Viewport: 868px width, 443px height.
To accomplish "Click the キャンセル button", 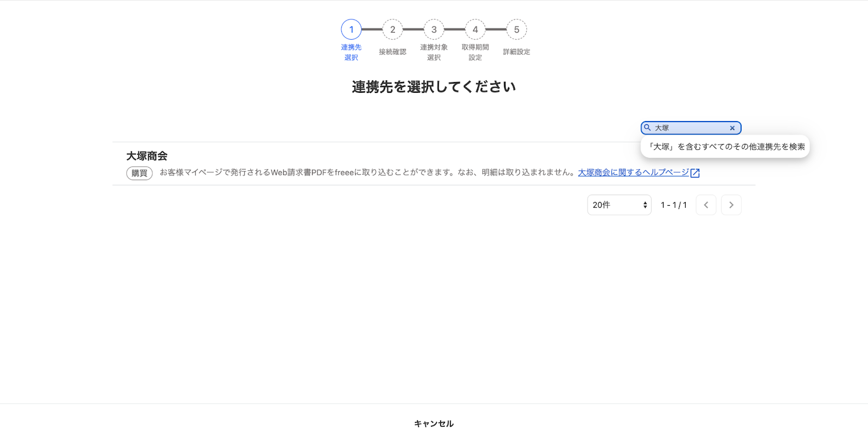I will tap(434, 423).
